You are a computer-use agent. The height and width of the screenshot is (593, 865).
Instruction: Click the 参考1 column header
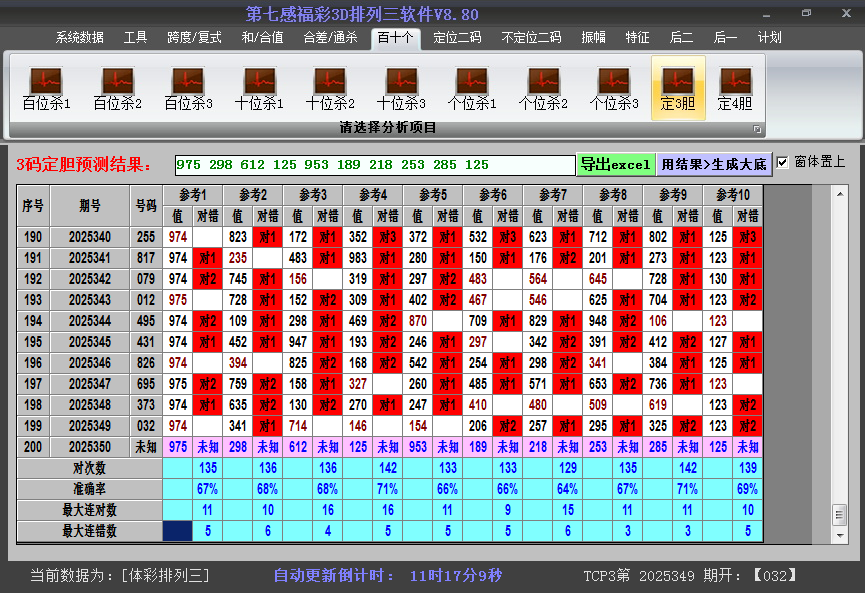pos(193,194)
